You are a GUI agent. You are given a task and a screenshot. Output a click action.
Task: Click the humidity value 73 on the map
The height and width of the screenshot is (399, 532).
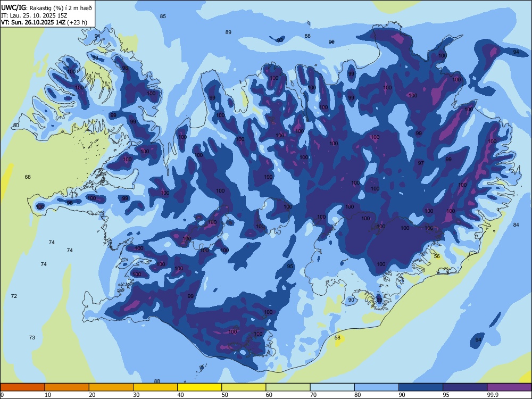click(x=32, y=338)
